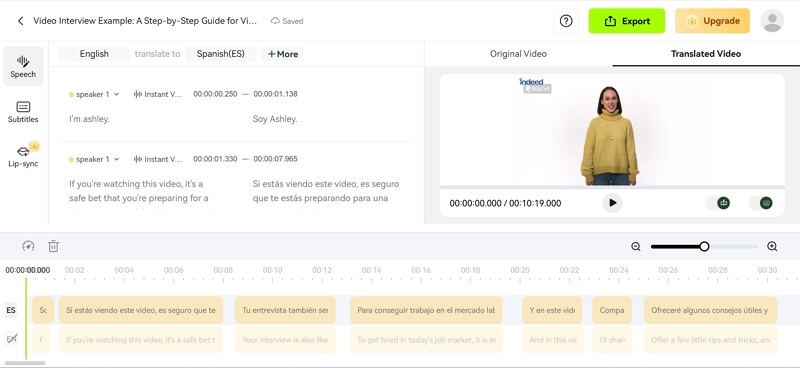Click the 00:20 mark on timeline ruler

519,270
